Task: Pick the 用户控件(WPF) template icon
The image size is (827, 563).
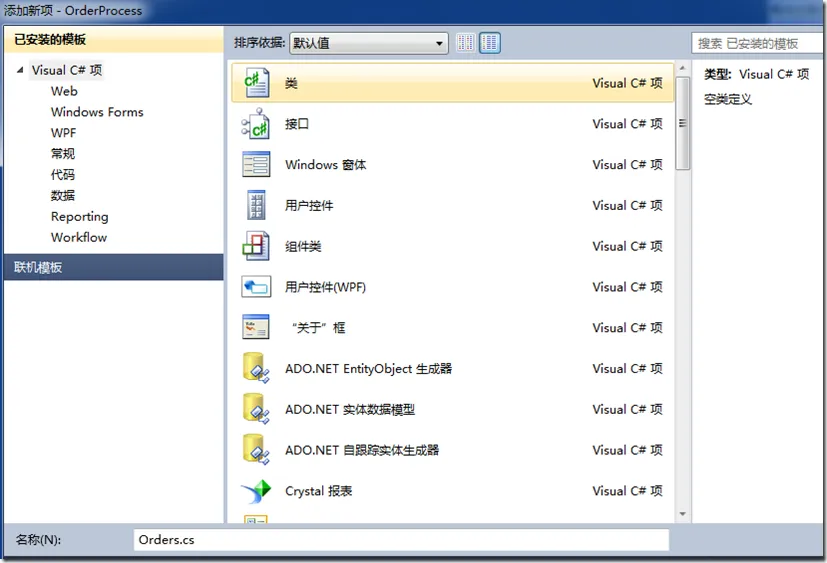Action: point(256,287)
